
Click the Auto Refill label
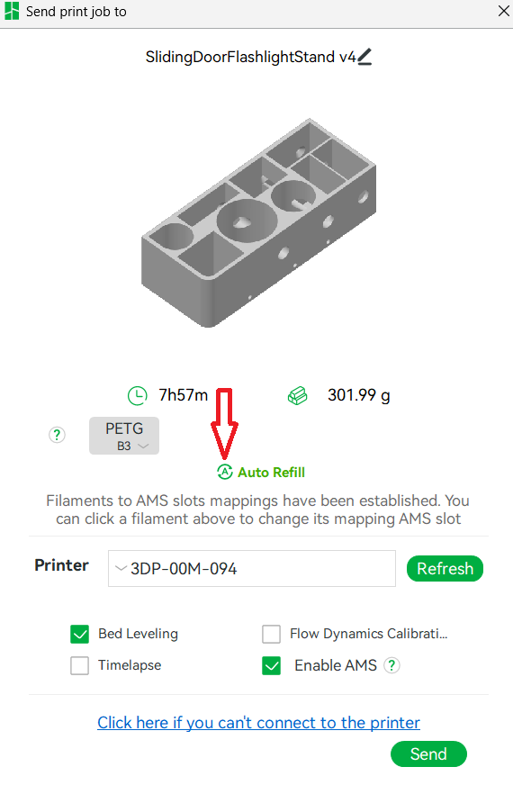(271, 473)
